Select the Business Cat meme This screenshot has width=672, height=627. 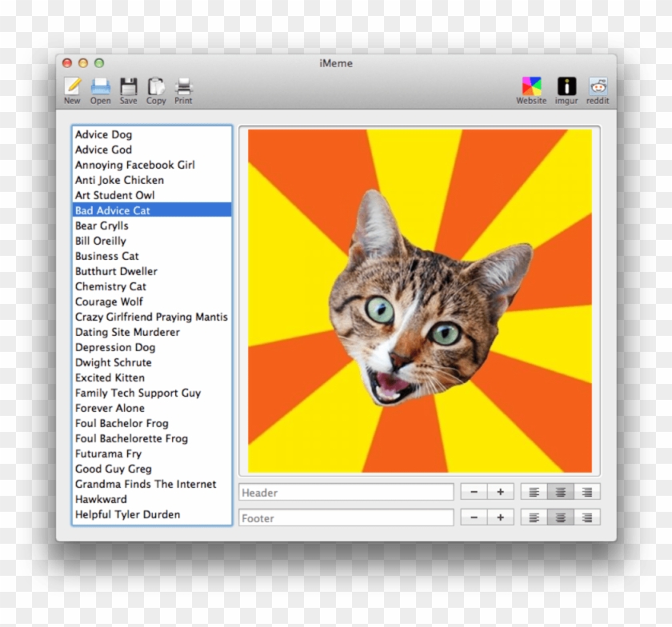[106, 256]
